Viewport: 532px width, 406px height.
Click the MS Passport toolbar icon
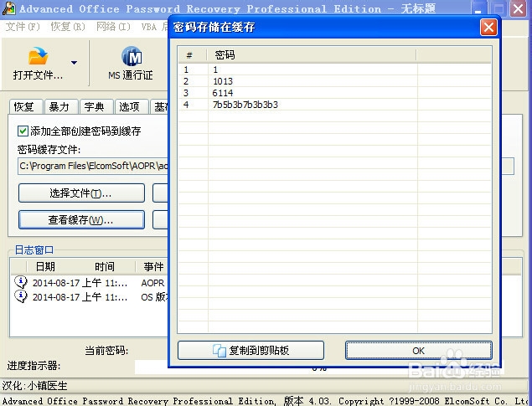click(132, 56)
